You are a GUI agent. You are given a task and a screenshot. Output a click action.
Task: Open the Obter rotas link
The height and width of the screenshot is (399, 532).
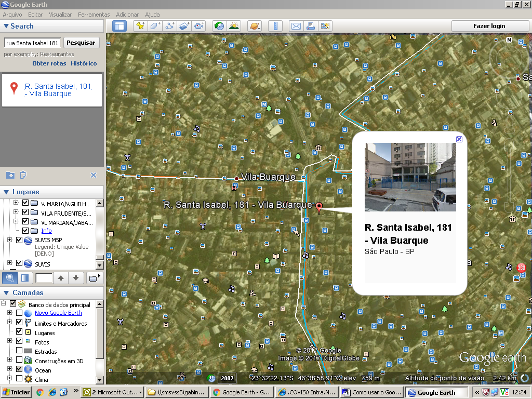(49, 63)
